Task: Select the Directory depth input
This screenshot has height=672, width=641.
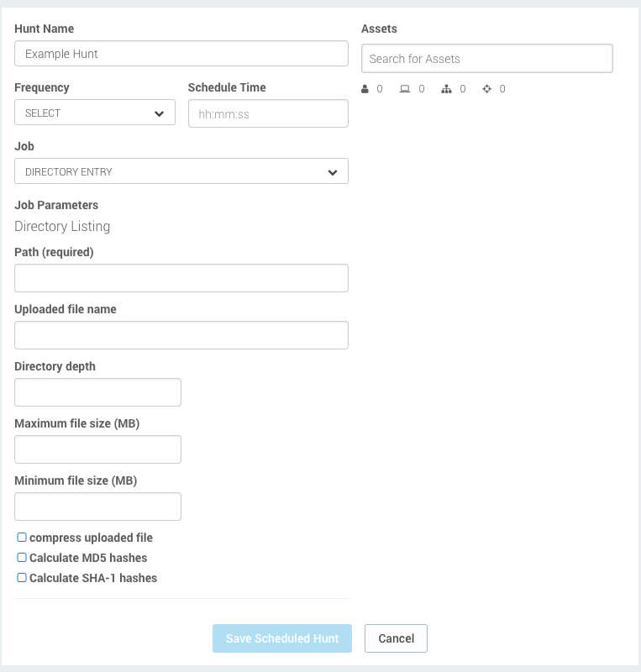Action: click(x=97, y=392)
